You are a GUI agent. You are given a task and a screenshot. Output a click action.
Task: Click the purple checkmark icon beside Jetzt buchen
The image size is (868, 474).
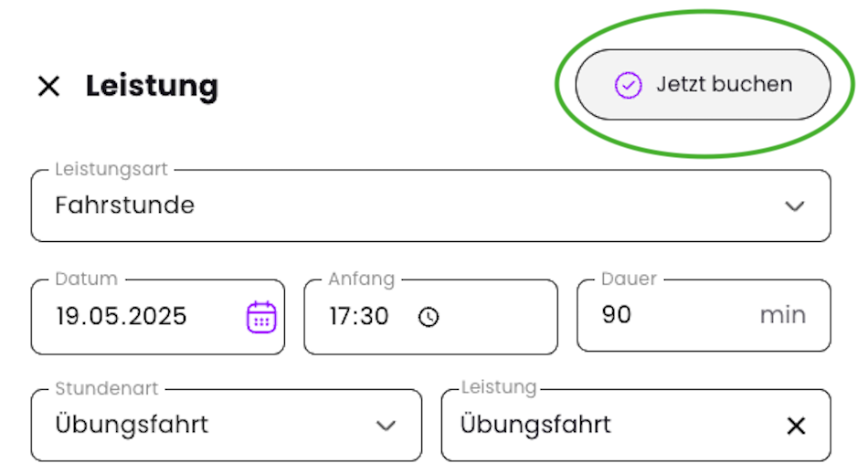pyautogui.click(x=628, y=85)
